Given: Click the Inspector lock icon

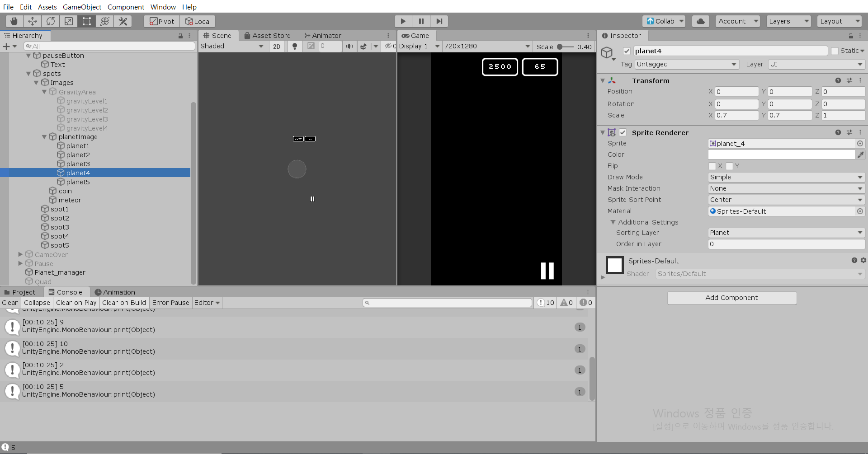Looking at the screenshot, I should [851, 36].
